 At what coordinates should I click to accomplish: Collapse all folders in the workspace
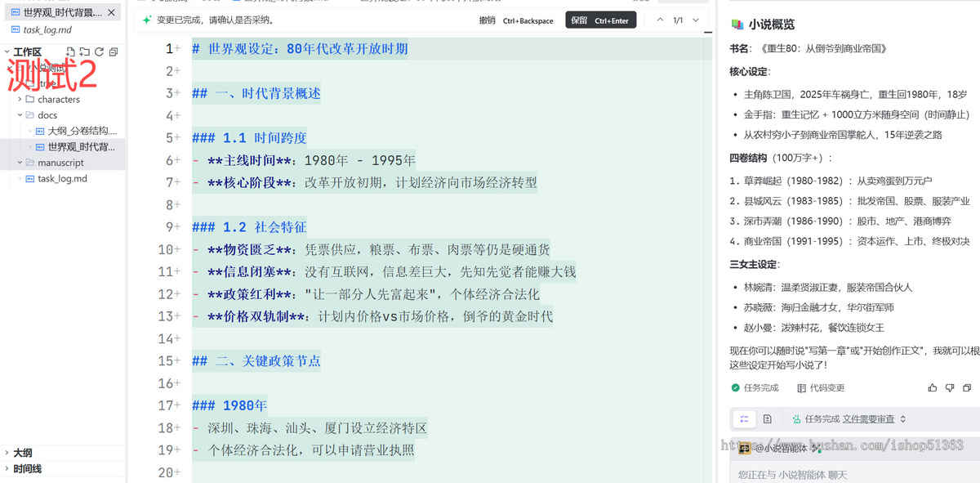[113, 52]
